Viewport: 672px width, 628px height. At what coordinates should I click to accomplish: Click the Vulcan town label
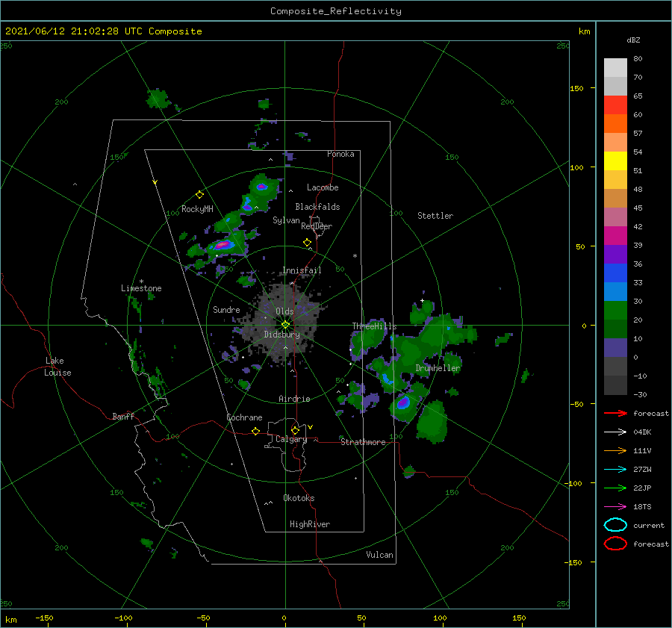pyautogui.click(x=379, y=555)
